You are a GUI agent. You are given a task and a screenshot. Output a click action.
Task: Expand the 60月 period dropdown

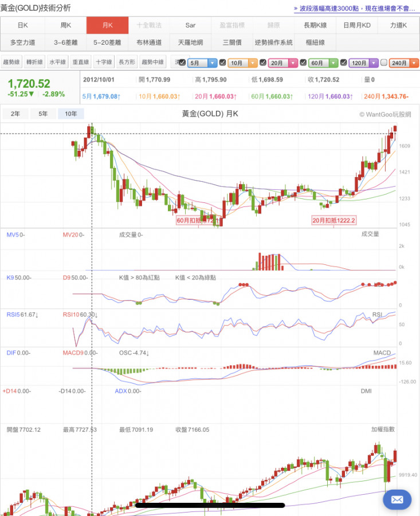[x=333, y=62]
